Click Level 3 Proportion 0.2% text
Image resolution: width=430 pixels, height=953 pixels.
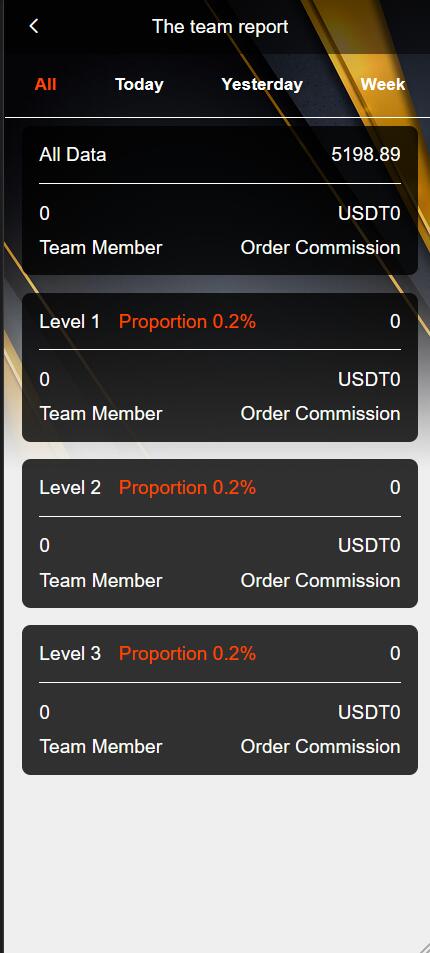[x=187, y=654]
